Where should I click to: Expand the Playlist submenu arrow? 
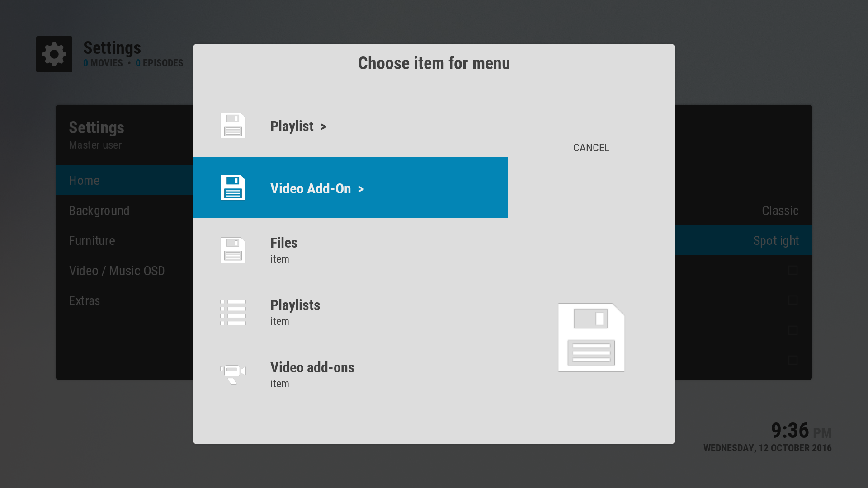coord(323,127)
